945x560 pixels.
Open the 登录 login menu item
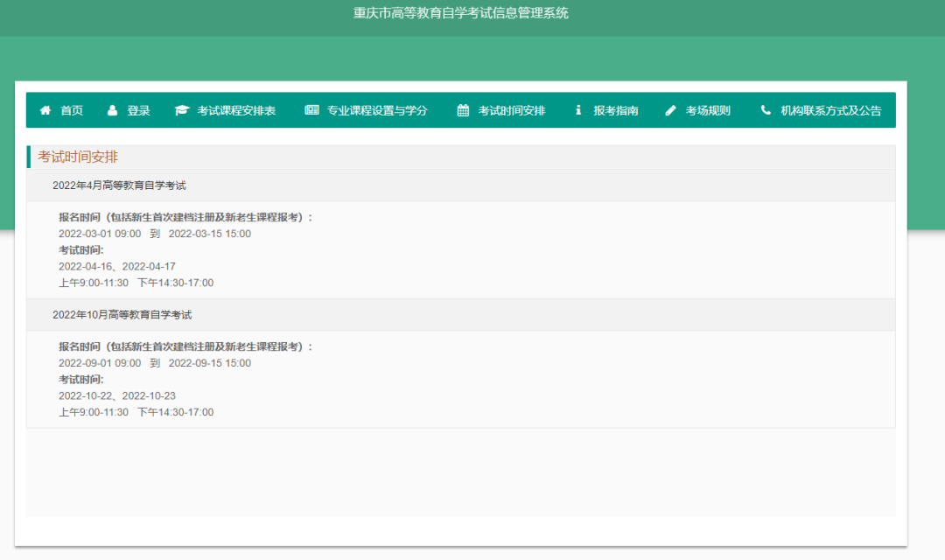click(x=137, y=110)
